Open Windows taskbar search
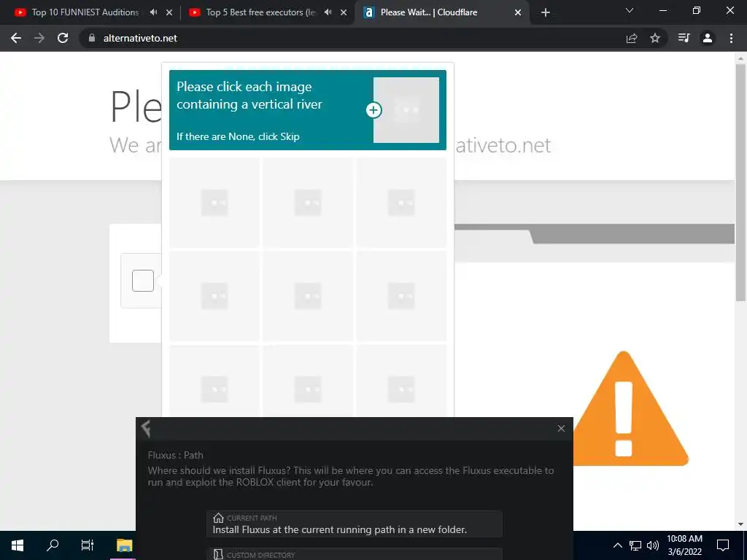The width and height of the screenshot is (747, 560). tap(53, 545)
